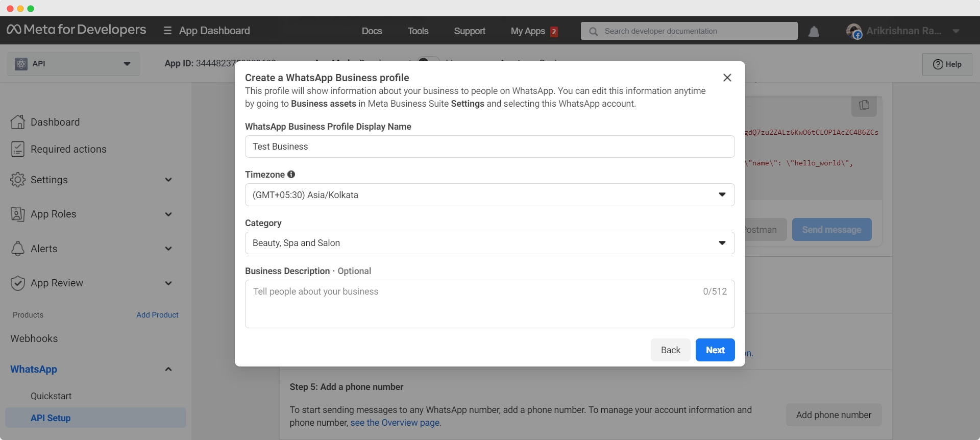Open the account dropdown arrow

(956, 31)
